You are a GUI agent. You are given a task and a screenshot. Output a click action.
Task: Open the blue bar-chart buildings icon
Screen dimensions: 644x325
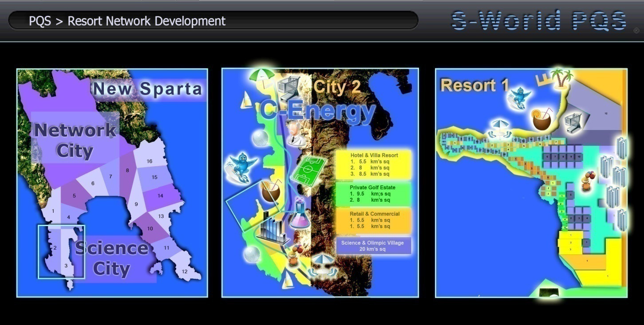[272, 227]
